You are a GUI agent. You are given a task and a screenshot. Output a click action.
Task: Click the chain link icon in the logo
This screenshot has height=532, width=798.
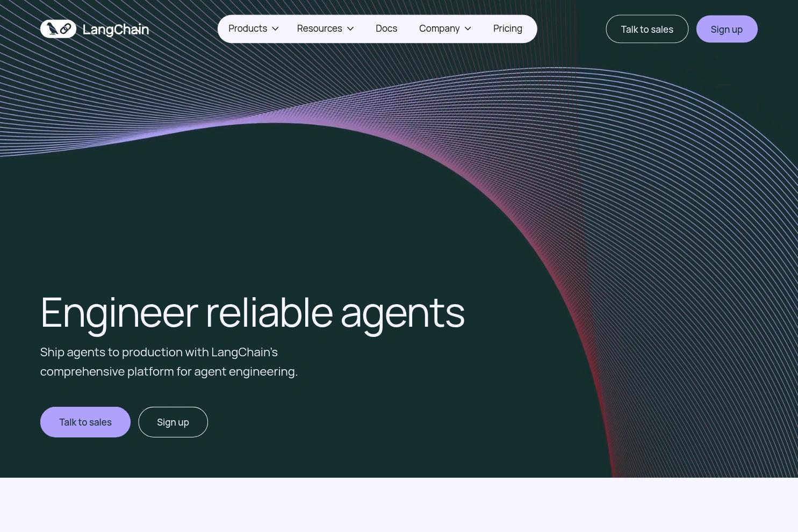(66, 29)
